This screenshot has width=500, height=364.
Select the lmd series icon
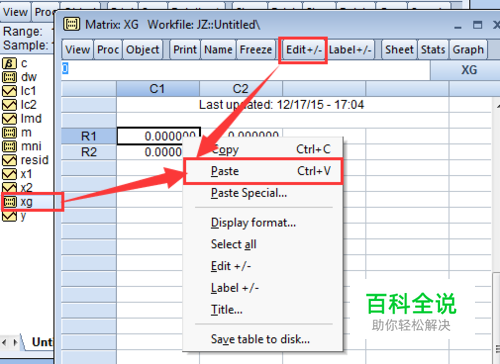coord(9,119)
